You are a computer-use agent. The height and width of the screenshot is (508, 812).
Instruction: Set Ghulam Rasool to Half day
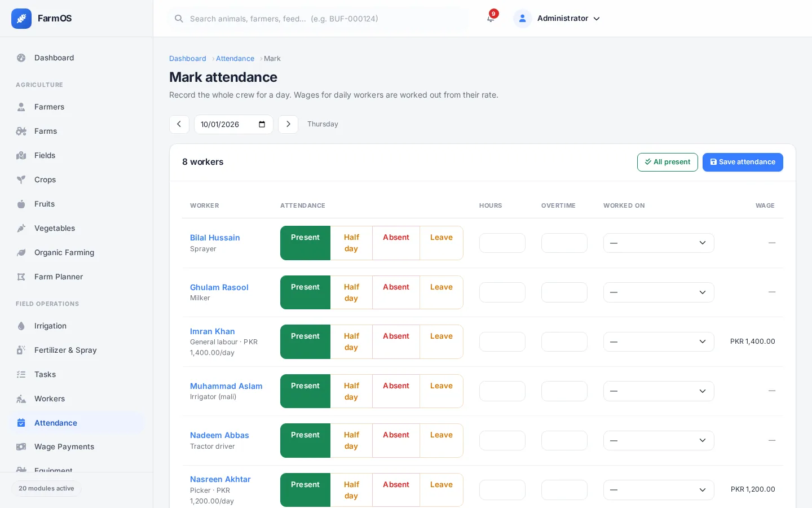tap(351, 292)
